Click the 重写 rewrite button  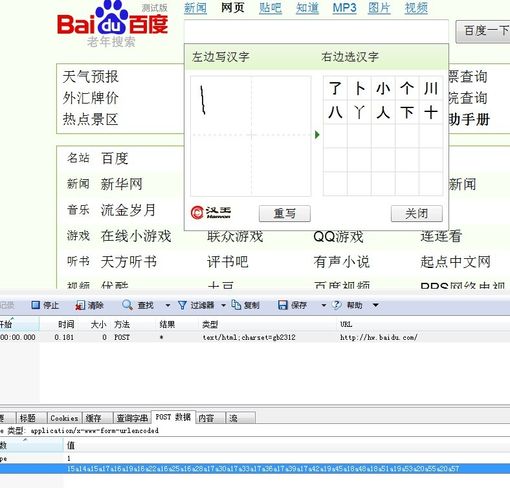285,213
